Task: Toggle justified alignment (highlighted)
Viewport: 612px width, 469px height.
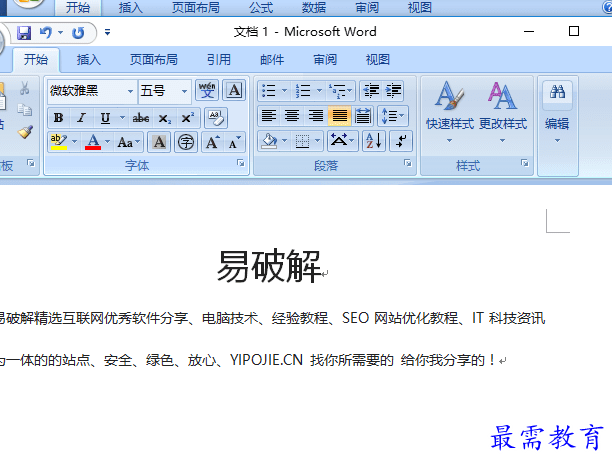Action: pyautogui.click(x=339, y=116)
